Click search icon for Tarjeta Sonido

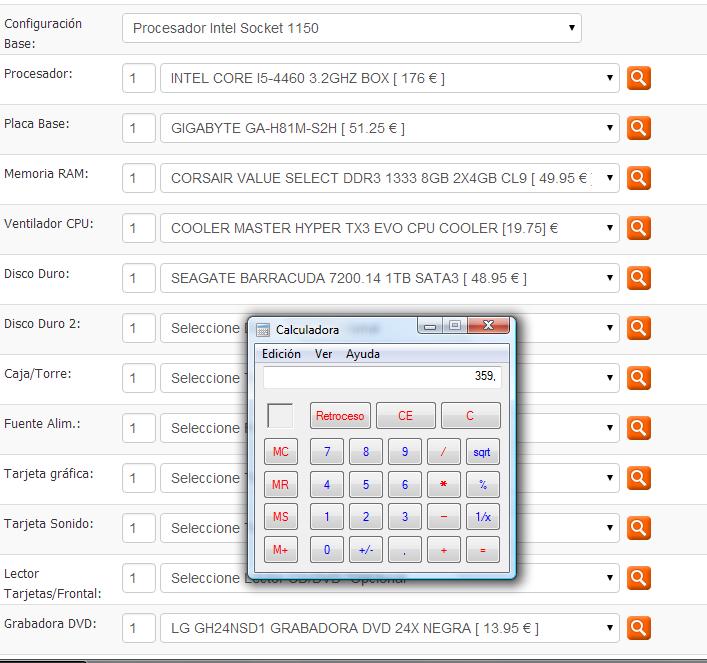coord(638,528)
